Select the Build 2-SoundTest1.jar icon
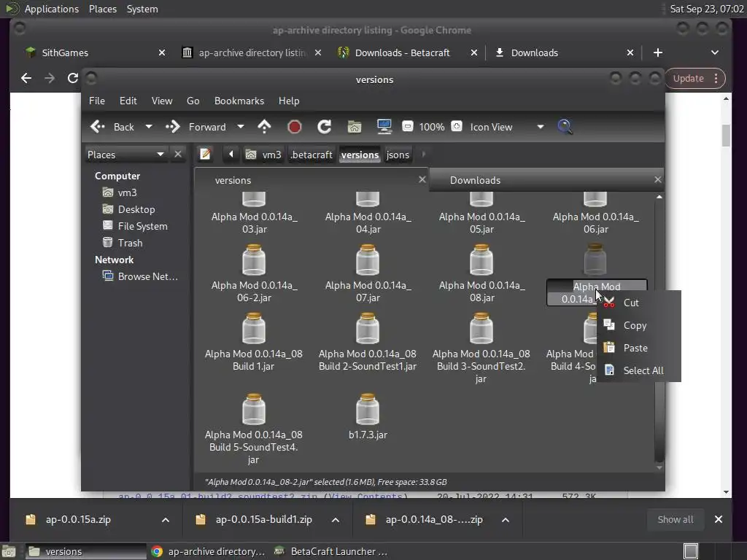 (368, 328)
